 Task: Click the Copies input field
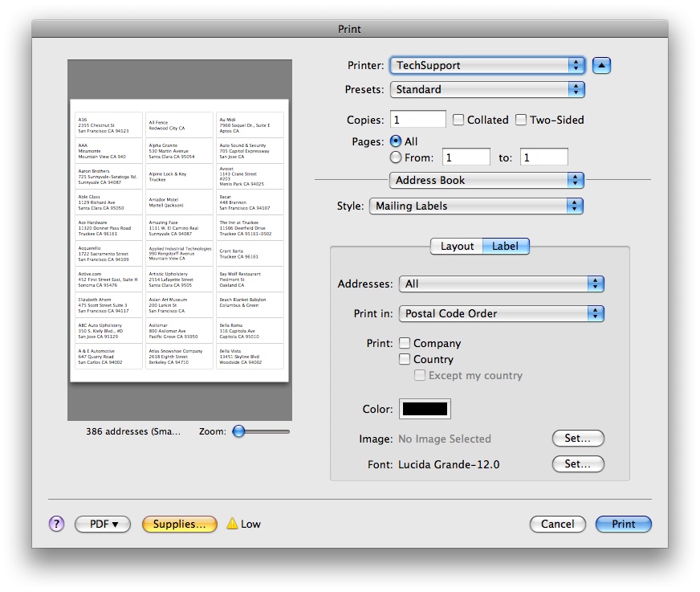tap(417, 120)
